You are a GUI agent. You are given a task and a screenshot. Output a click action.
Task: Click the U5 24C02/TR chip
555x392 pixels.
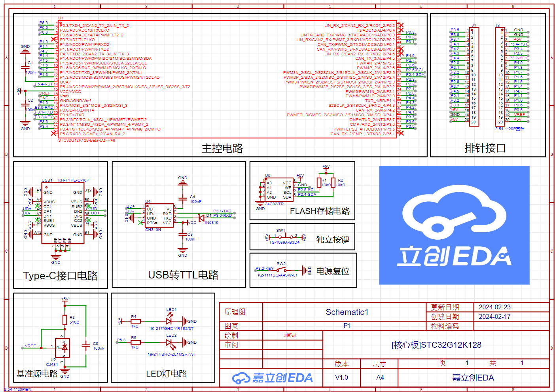pos(279,190)
